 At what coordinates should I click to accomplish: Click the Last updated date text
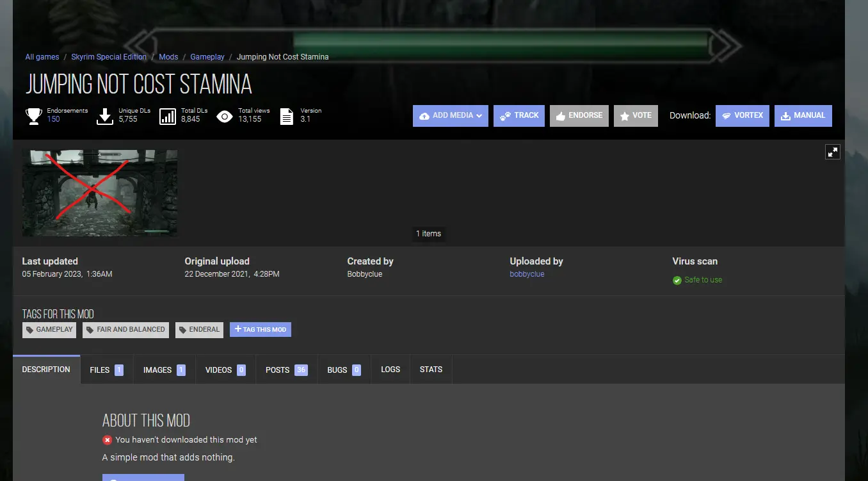pos(67,274)
